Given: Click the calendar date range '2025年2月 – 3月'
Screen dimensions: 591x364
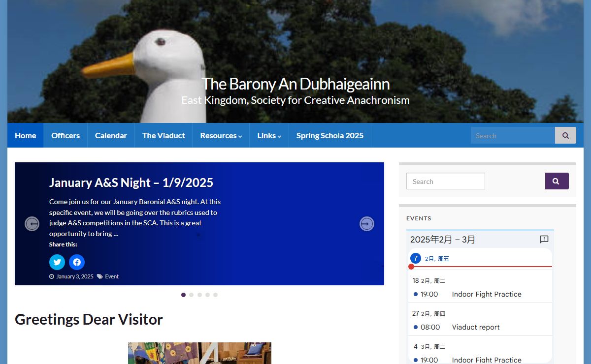Looking at the screenshot, I should [443, 240].
